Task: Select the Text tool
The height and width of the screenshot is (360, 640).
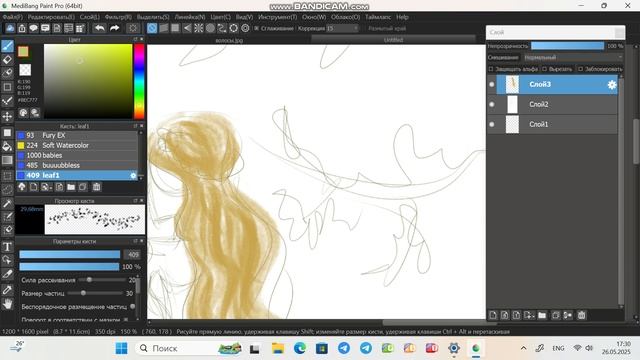Action: point(7,247)
